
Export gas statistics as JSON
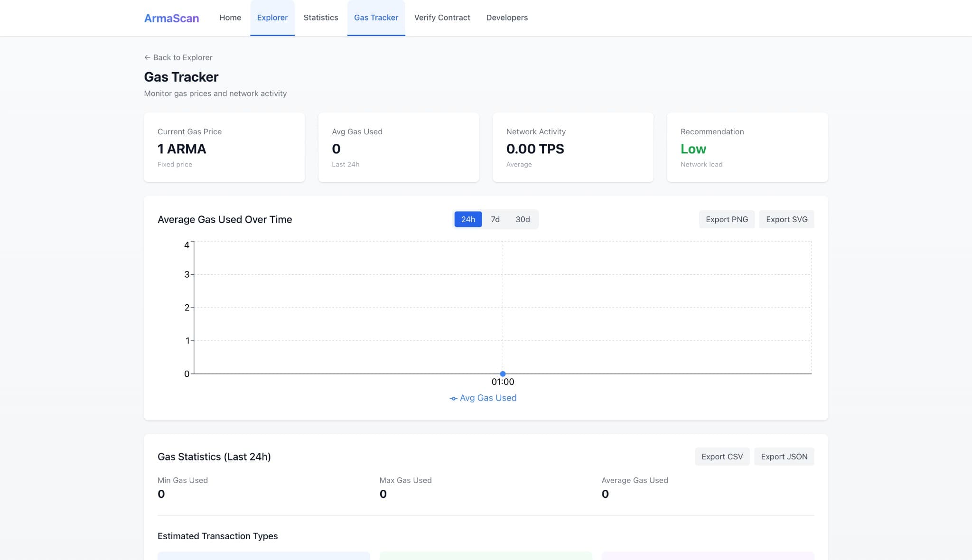(x=784, y=457)
